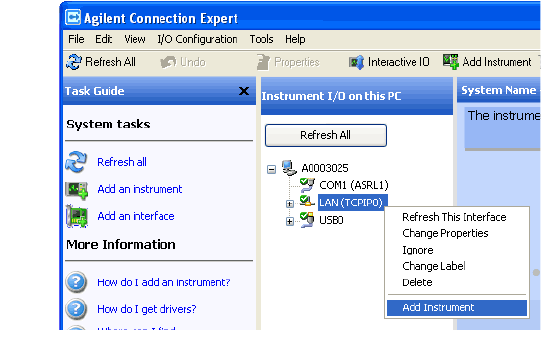Collapse the A0003025 tree node
Image resolution: width=542 pixels, height=360 pixels.
[272, 169]
